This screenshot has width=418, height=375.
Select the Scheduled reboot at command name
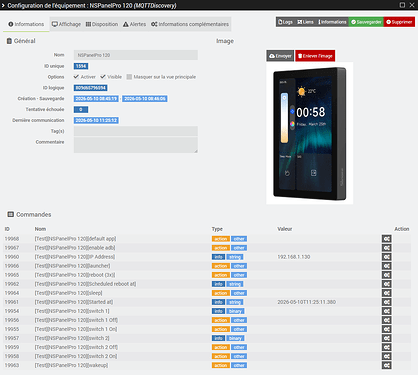pyautogui.click(x=85, y=284)
